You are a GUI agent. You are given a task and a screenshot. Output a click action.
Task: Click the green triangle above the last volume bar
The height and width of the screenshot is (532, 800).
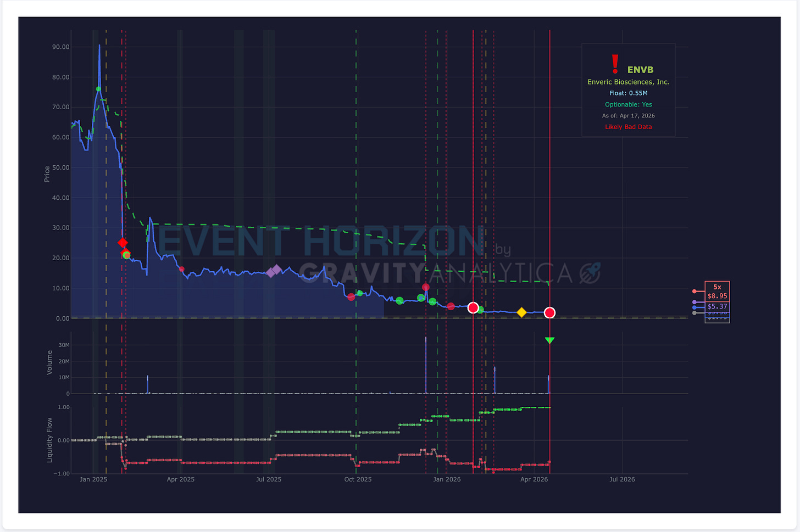pos(549,340)
